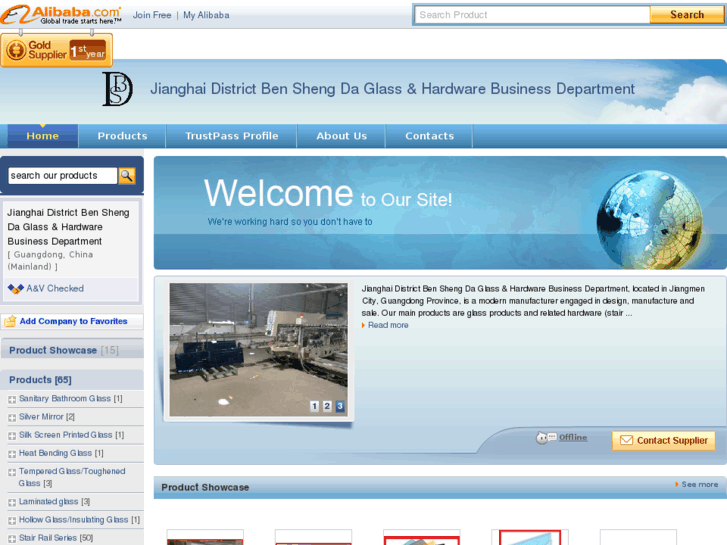Open the Silk Screen Printed Glass [1] link
The height and width of the screenshot is (545, 727).
tap(71, 435)
